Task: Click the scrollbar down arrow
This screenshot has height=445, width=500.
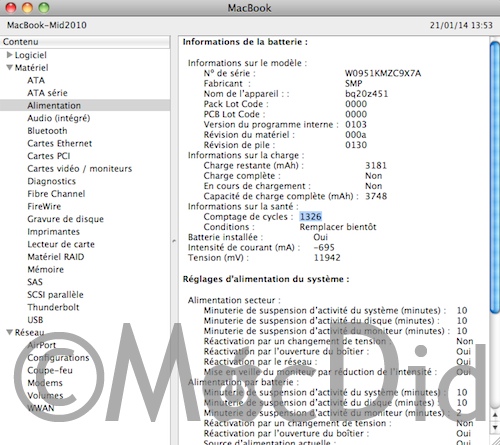Action: coord(495,427)
